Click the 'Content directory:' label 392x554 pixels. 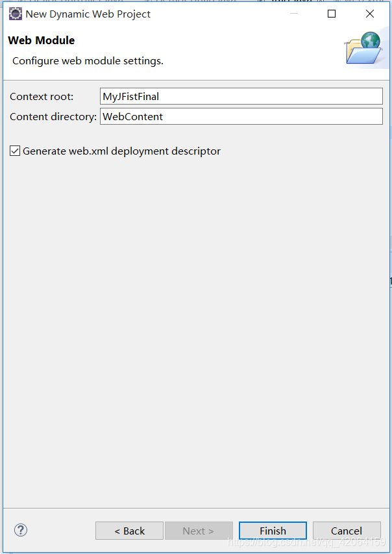coord(53,117)
